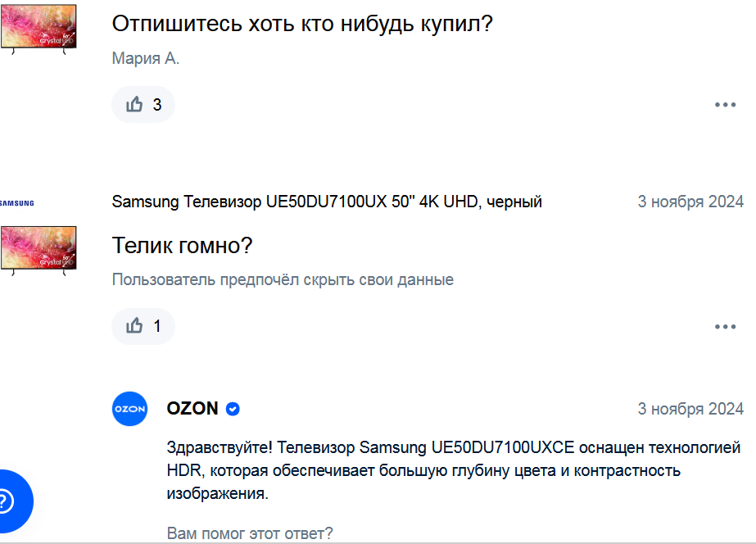This screenshot has width=756, height=544.
Task: Click "Вам помог этот ответ?" text
Action: [250, 533]
